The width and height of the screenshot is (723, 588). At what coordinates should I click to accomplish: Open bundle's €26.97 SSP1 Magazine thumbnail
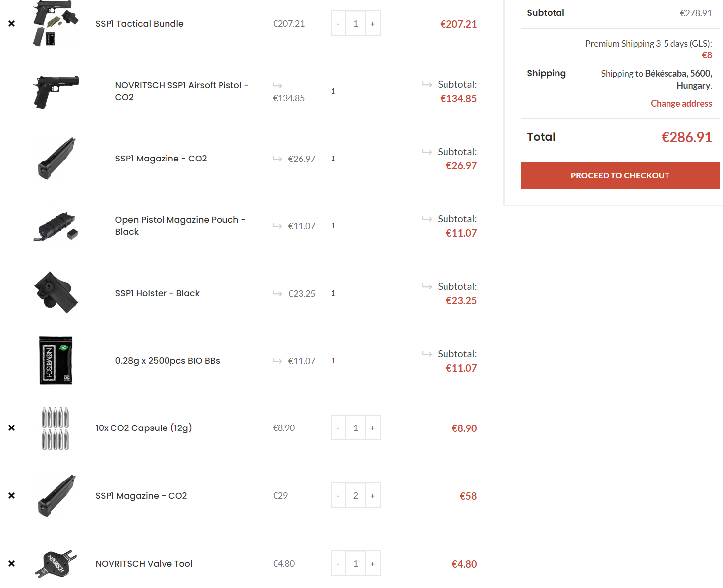coord(56,159)
